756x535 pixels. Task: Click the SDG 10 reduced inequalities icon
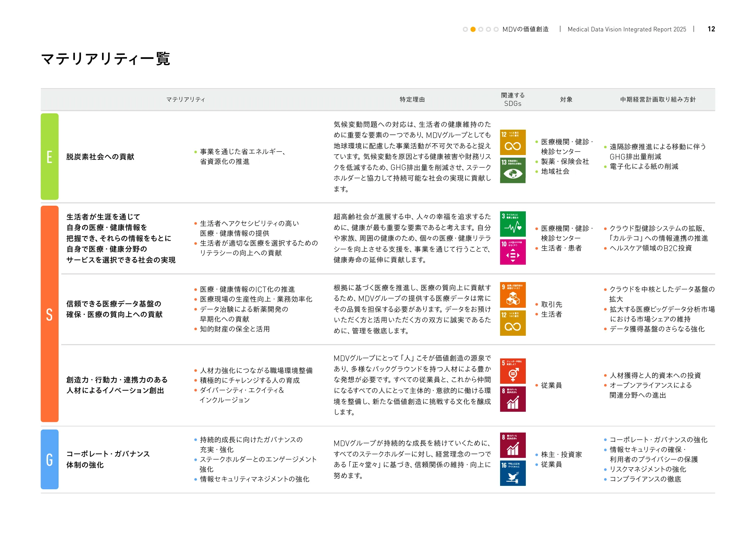513,252
